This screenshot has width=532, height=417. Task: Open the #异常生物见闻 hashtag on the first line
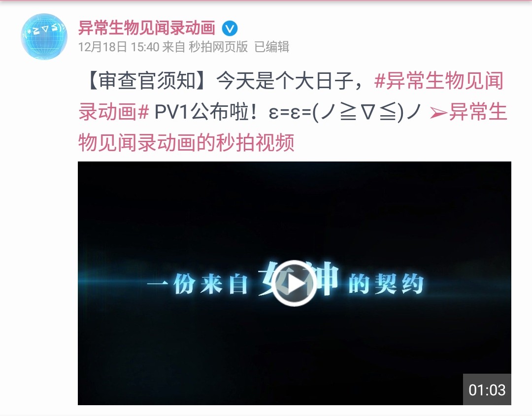click(439, 81)
